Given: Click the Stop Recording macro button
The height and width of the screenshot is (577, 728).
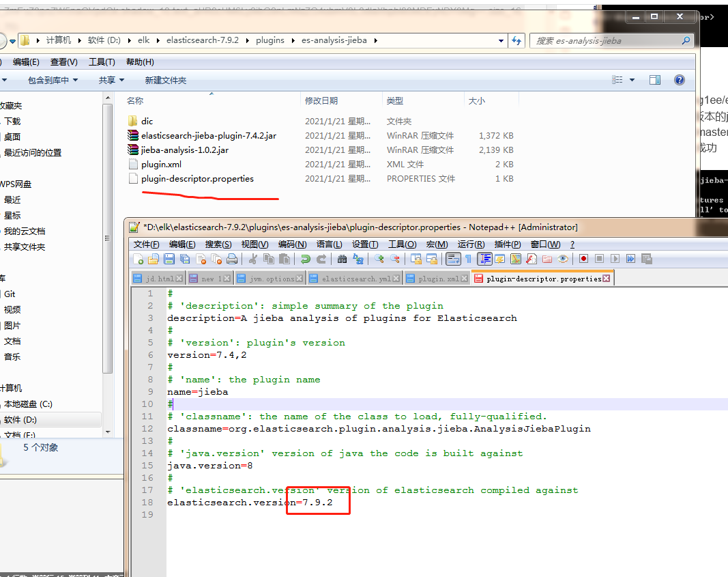Looking at the screenshot, I should point(600,259).
